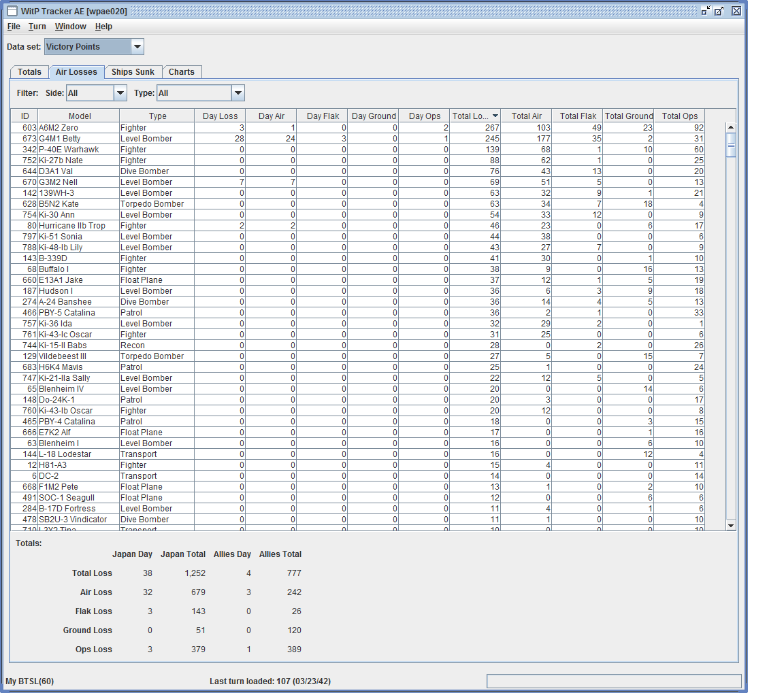
Task: Select the Hurricane IIb Trop row
Action: (358, 226)
